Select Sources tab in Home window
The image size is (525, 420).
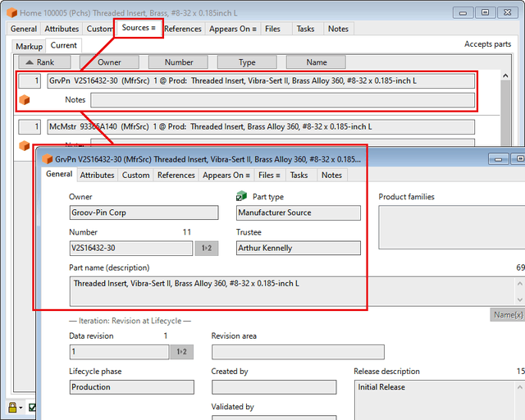(x=139, y=28)
